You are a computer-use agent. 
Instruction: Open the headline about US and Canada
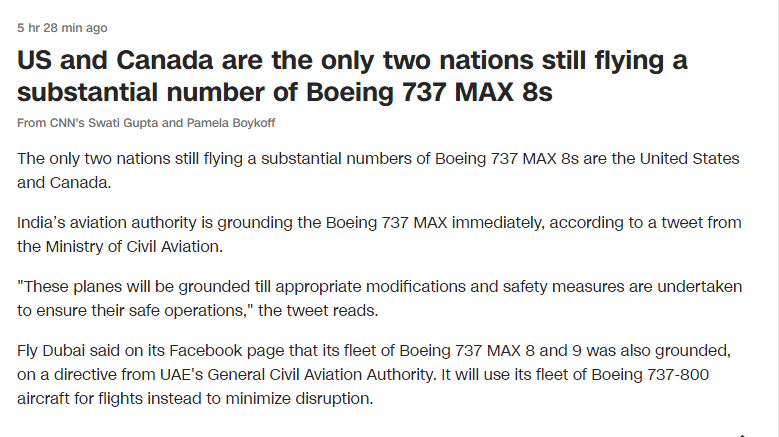click(352, 76)
